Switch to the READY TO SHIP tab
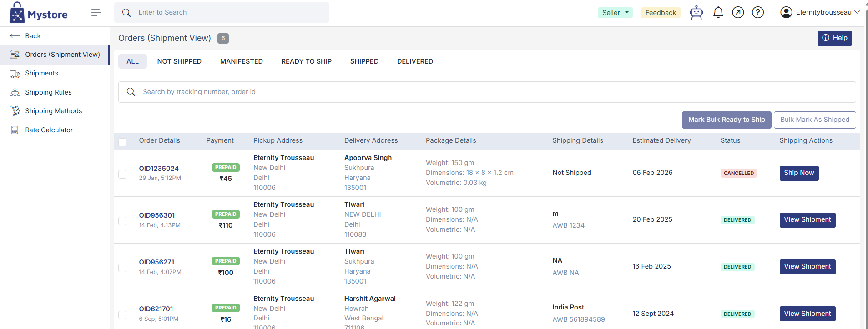The image size is (868, 329). pos(306,61)
